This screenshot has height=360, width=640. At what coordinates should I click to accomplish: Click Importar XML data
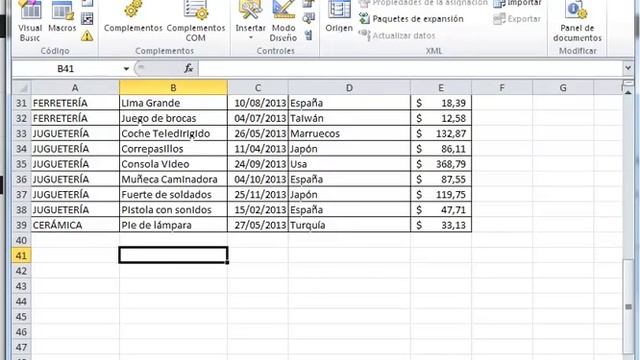[x=518, y=3]
